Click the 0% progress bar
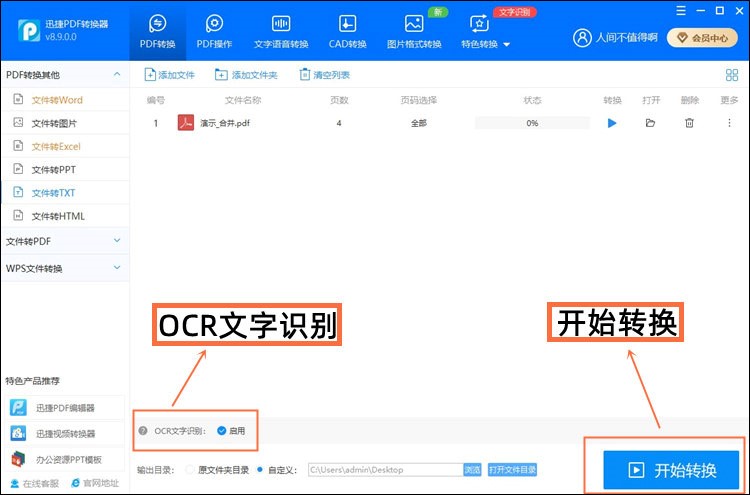This screenshot has width=750, height=495. click(532, 123)
